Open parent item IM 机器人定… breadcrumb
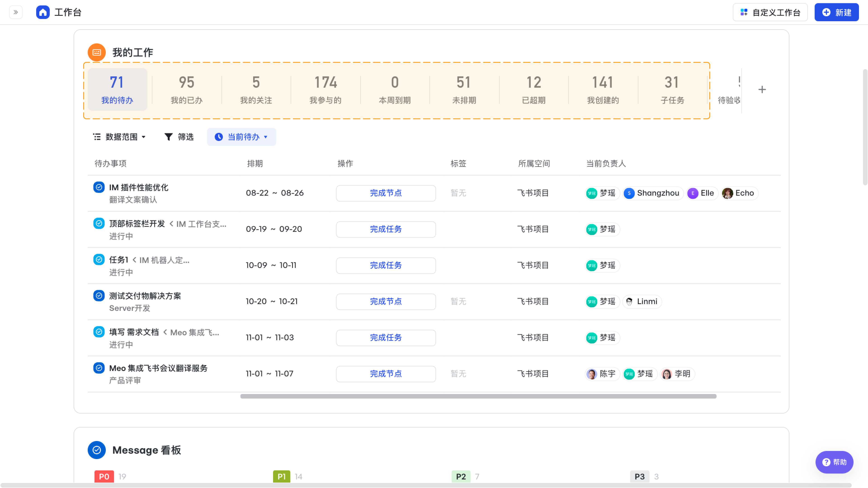Viewport: 868px width, 488px height. tap(164, 260)
